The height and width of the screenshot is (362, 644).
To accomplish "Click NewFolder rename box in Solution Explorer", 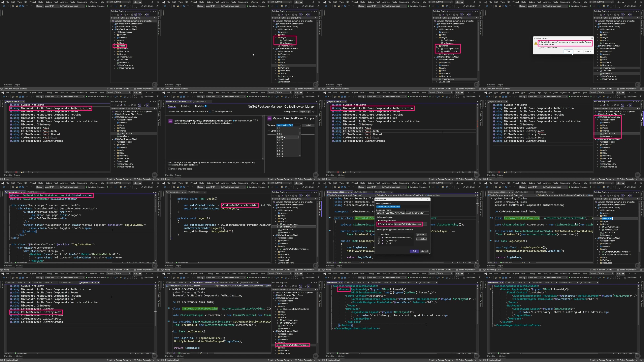I will (x=607, y=218).
